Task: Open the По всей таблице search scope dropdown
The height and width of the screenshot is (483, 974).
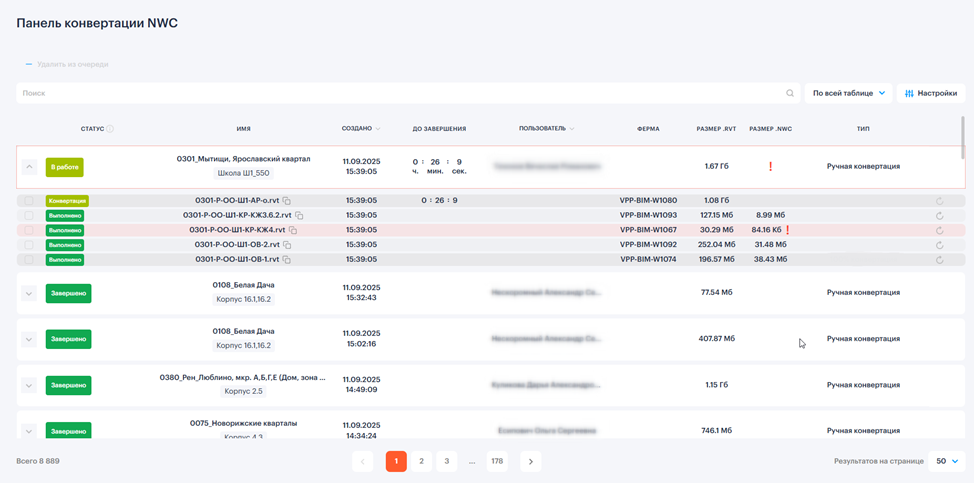Action: [848, 93]
